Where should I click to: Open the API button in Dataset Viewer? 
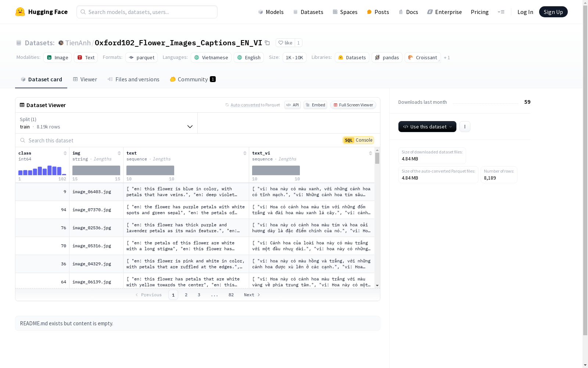[293, 105]
